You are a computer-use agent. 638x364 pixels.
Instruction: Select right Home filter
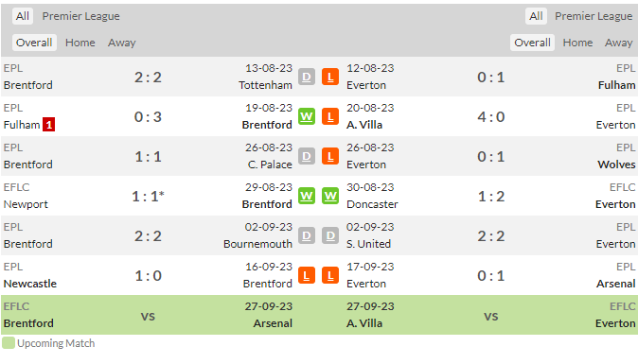pos(577,43)
